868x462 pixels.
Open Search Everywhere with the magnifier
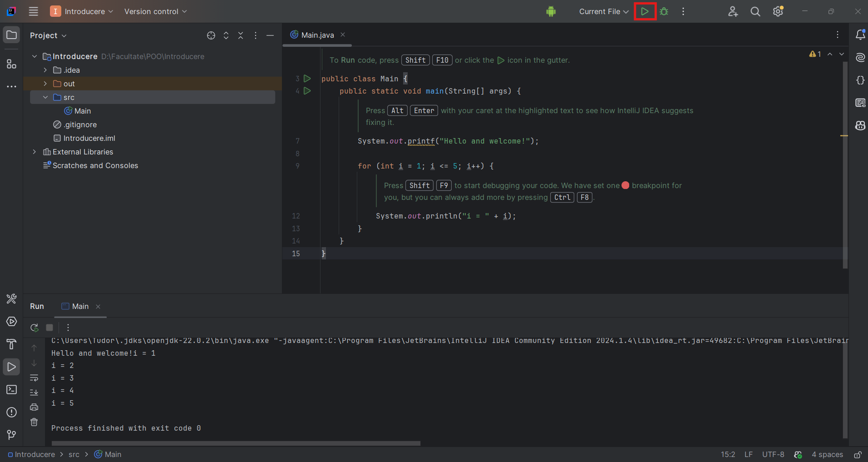tap(755, 11)
